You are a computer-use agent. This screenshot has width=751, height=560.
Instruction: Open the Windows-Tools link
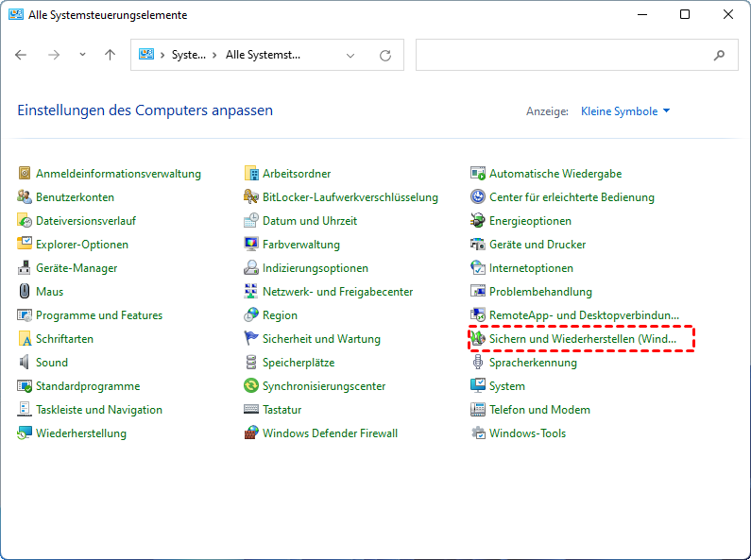[527, 433]
